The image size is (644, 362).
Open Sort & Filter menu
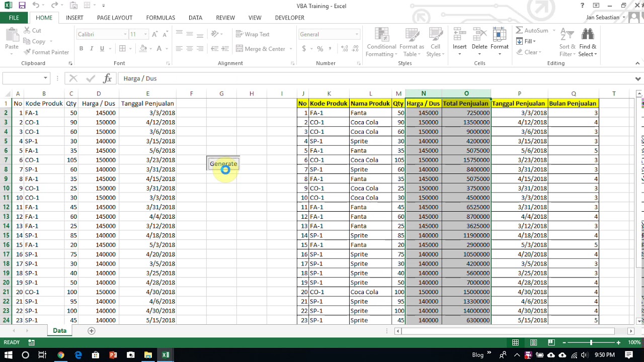point(567,42)
